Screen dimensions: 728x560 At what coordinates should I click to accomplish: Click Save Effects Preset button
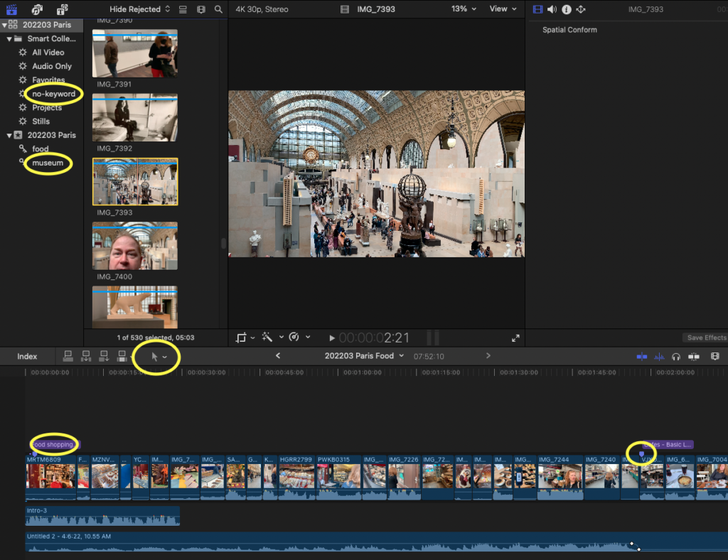(705, 338)
